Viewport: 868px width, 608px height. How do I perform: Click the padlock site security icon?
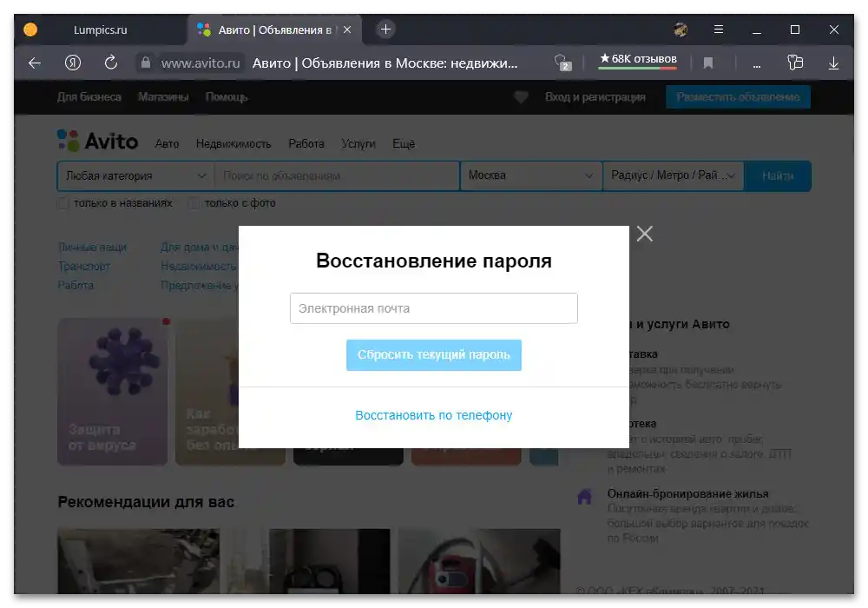146,63
